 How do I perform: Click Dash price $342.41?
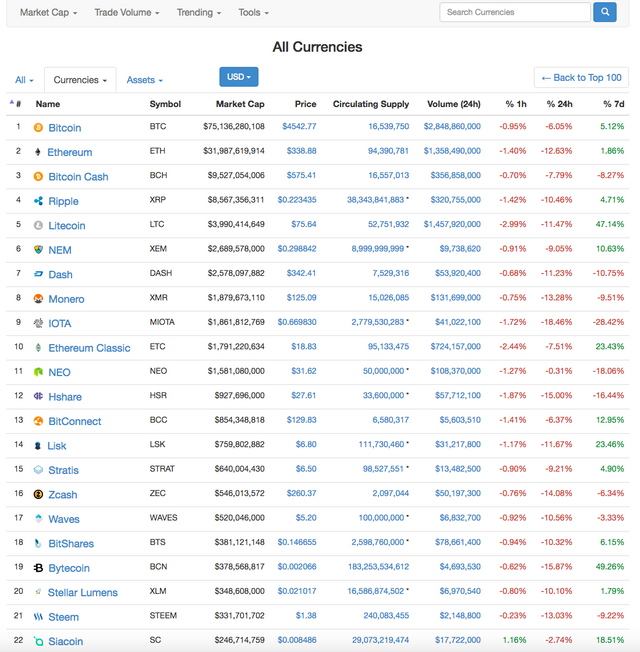[x=301, y=273]
